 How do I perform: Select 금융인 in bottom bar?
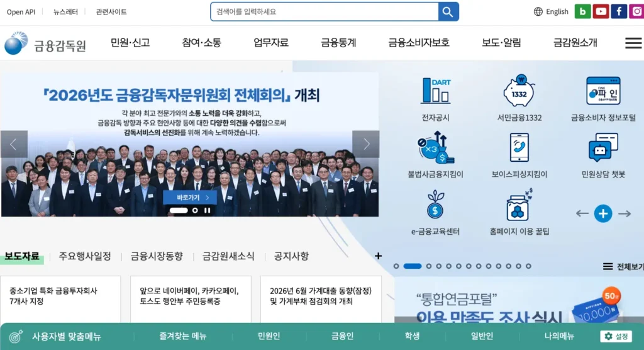coord(342,336)
